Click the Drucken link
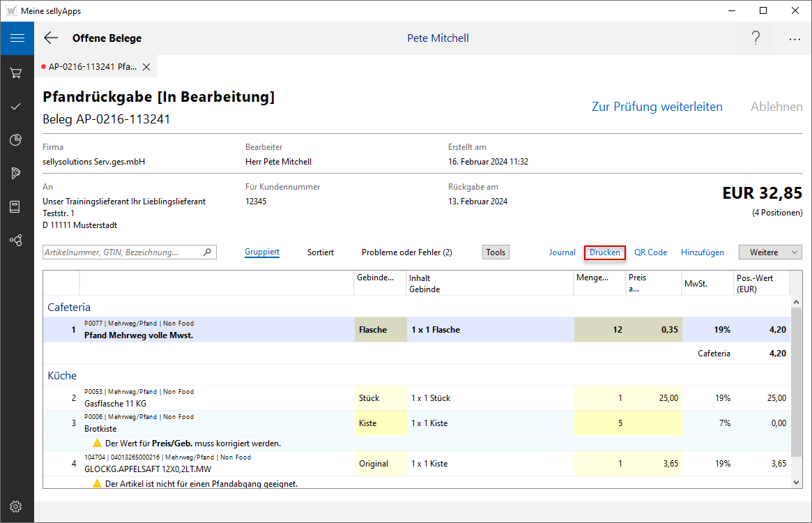Viewport: 812px width, 523px height. click(605, 252)
